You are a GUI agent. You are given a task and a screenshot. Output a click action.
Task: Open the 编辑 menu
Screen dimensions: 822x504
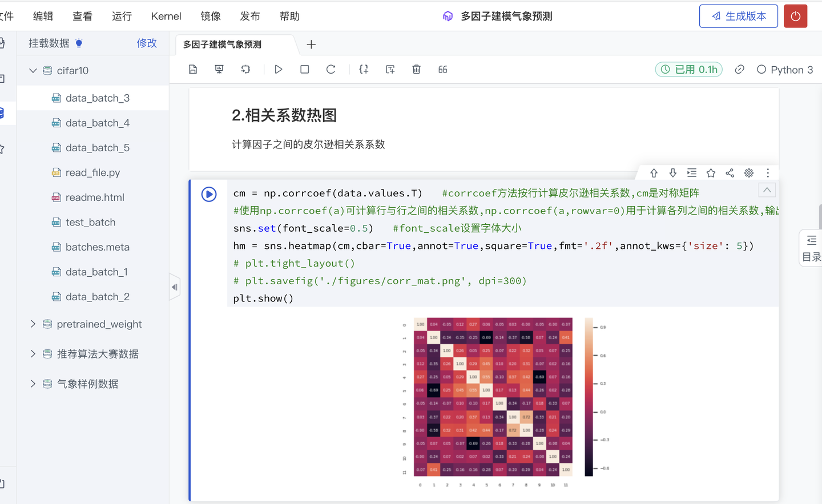[43, 16]
